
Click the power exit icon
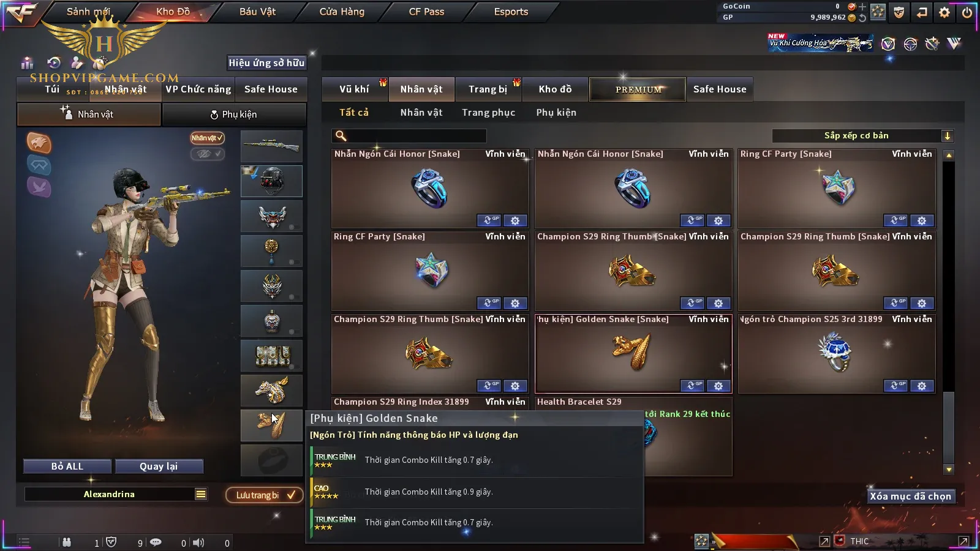pos(967,12)
